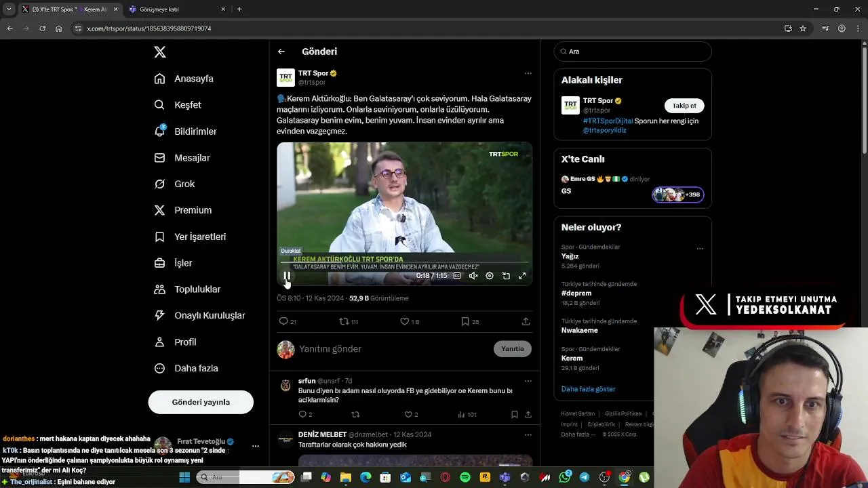Like srfun's reply
868x488 pixels.
pyautogui.click(x=411, y=414)
